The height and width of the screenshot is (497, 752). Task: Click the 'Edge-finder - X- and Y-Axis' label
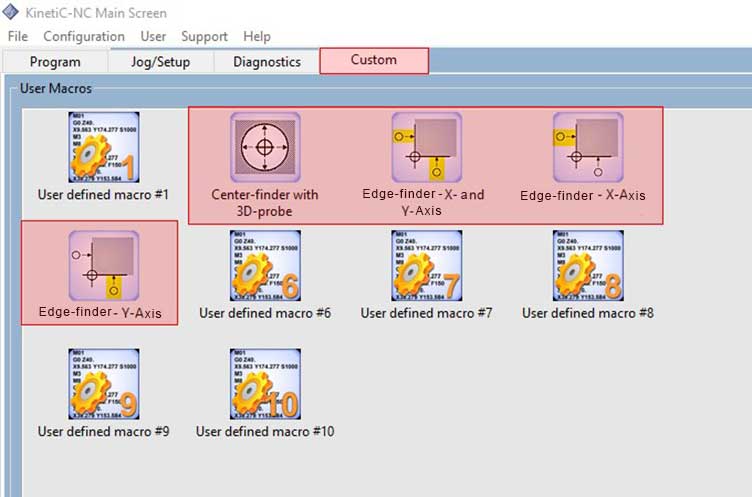tap(423, 202)
